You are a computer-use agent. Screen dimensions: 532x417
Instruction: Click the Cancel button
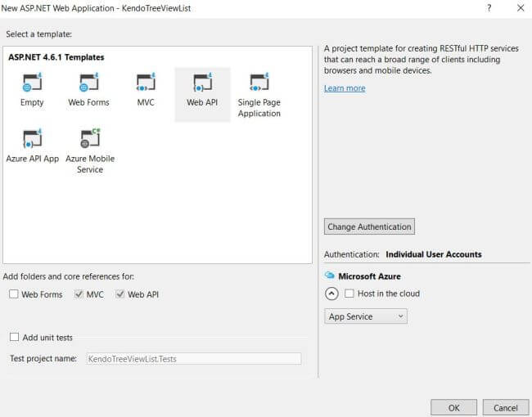pos(506,407)
